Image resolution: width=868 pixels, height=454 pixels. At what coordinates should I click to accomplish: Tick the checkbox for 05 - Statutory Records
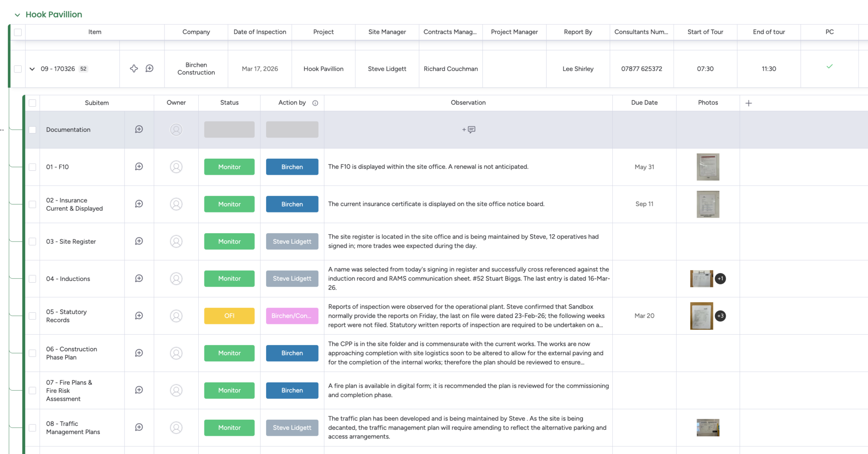click(33, 316)
